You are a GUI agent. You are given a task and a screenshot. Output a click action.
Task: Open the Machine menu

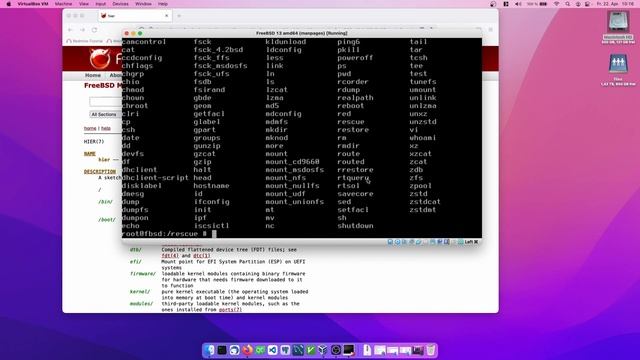click(63, 4)
